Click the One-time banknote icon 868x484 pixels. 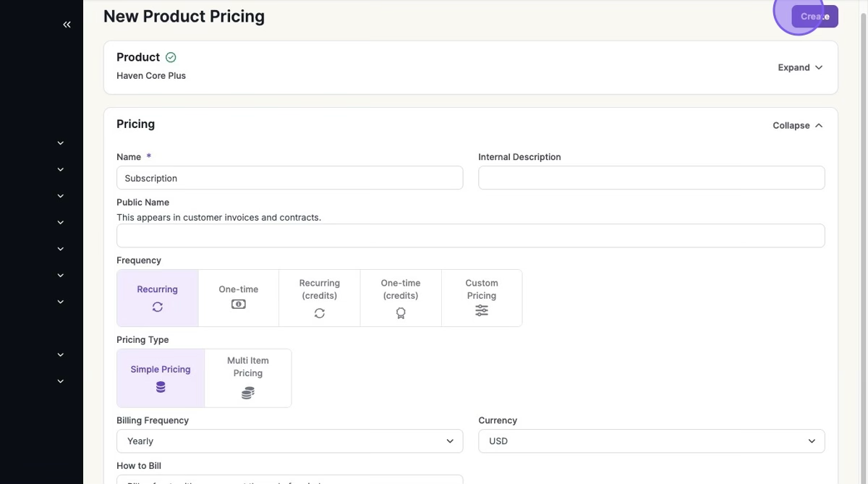point(238,305)
